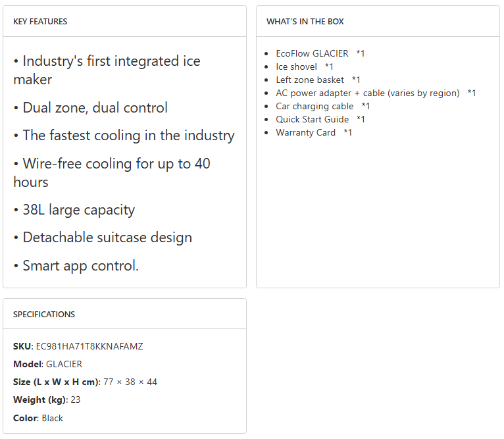The image size is (504, 439).
Task: Click the Detachable suitcase design feature
Action: coord(103,238)
